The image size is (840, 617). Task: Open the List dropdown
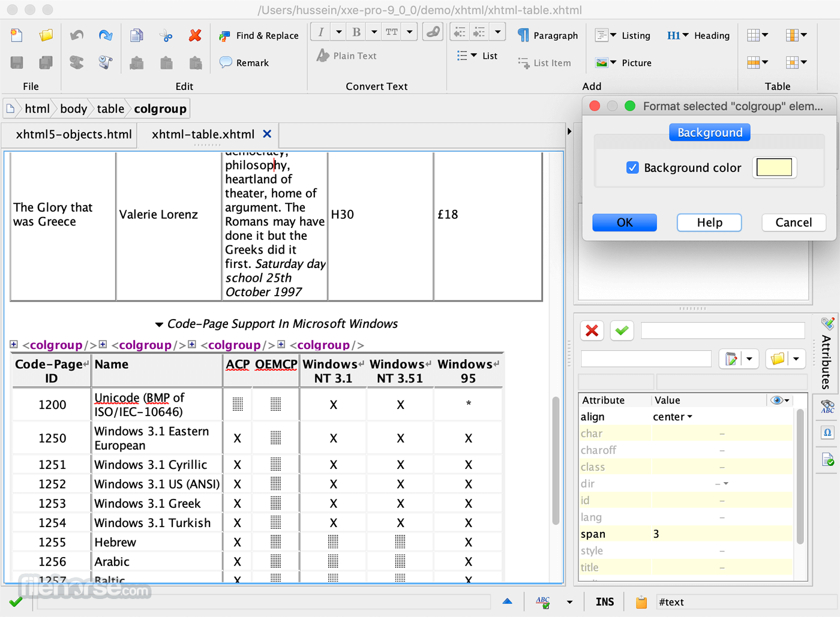tap(477, 56)
